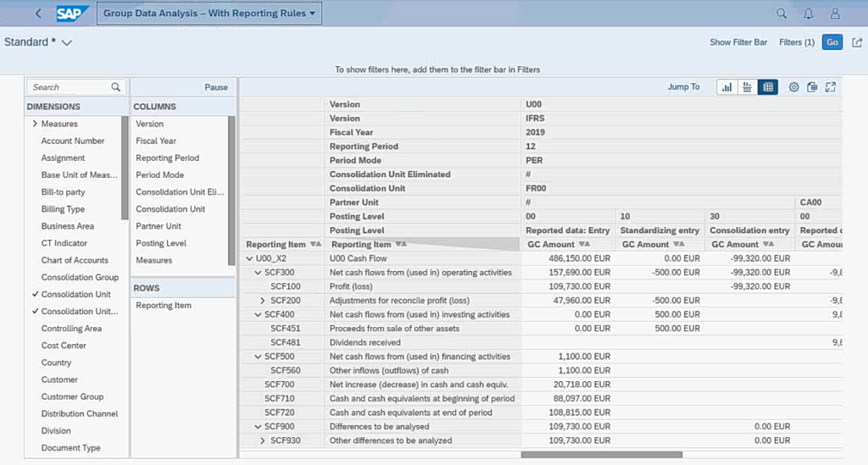Image resolution: width=868 pixels, height=465 pixels.
Task: Click the dimensions list vertical scrollbar
Action: pos(125,168)
